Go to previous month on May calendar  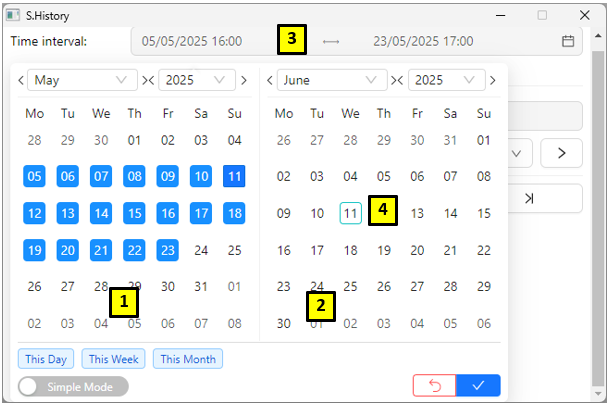coord(19,80)
